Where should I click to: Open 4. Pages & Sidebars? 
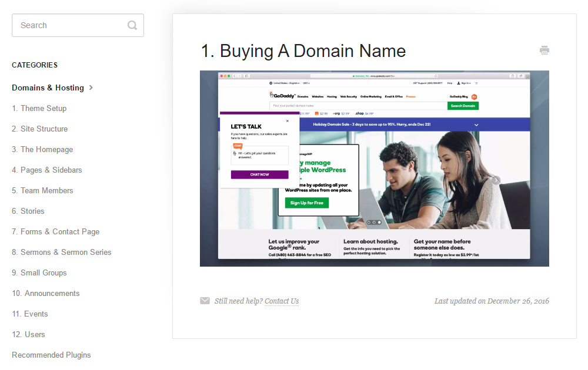[x=47, y=170]
